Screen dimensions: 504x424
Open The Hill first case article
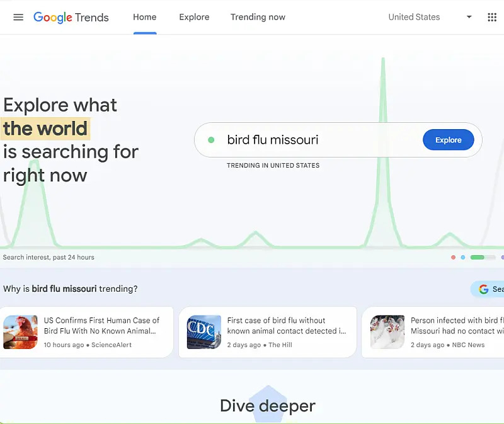point(268,332)
